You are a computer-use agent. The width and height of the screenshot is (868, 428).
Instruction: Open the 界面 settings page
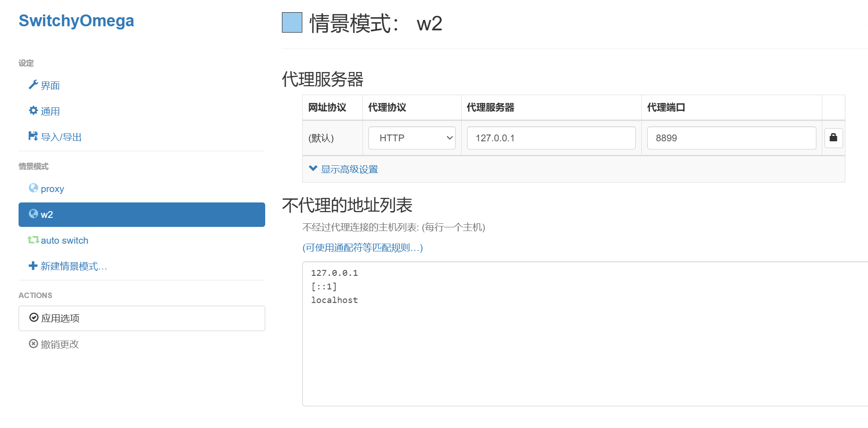point(50,86)
